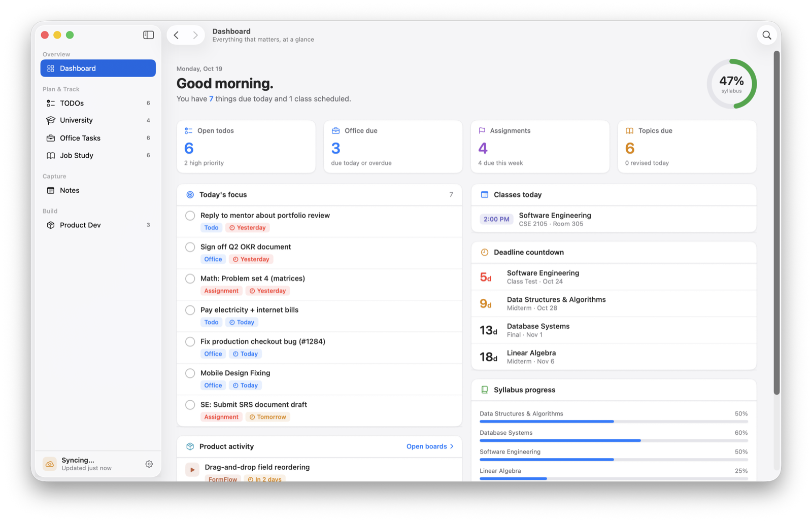This screenshot has height=522, width=812.
Task: Click the Linear Algebra Midterm Nov 6 row
Action: pyautogui.click(x=614, y=357)
